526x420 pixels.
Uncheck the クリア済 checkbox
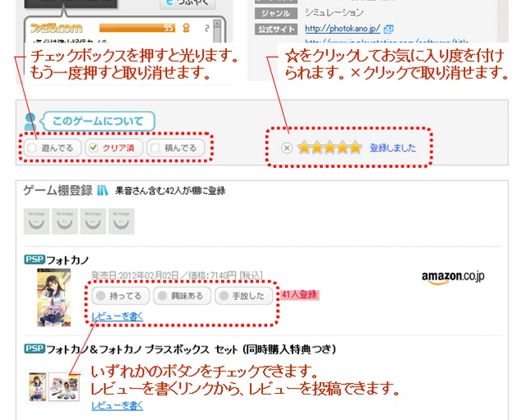tap(93, 148)
